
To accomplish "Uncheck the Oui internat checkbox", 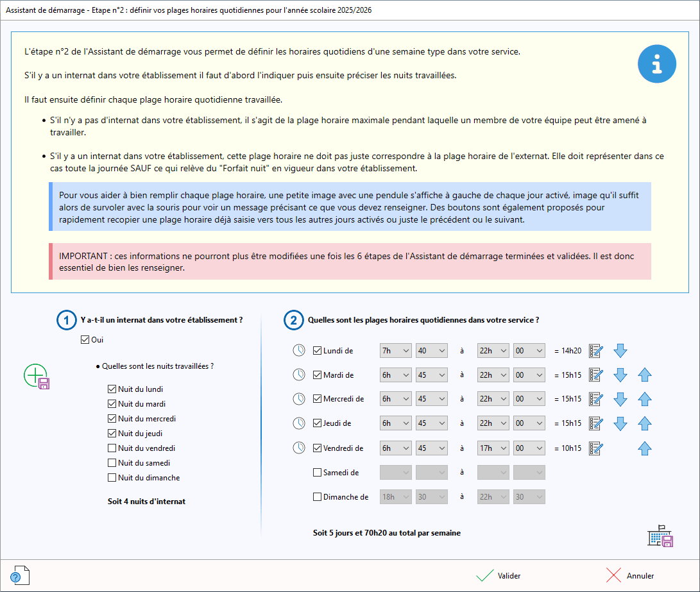I will click(85, 340).
